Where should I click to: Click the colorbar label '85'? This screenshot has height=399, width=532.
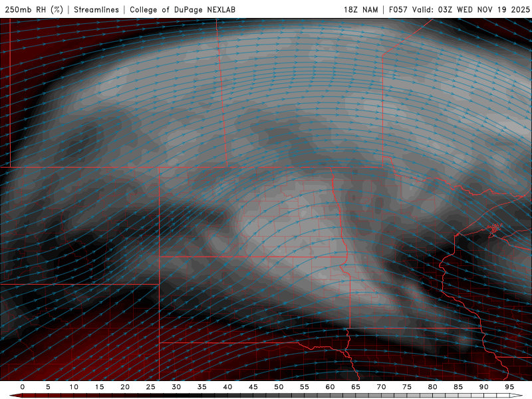point(458,387)
